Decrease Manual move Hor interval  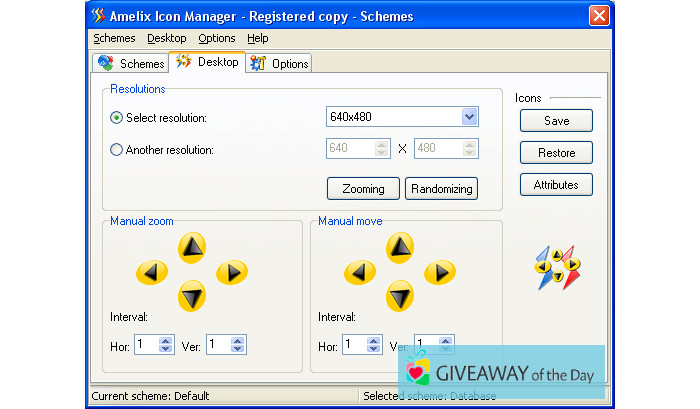[x=374, y=349]
